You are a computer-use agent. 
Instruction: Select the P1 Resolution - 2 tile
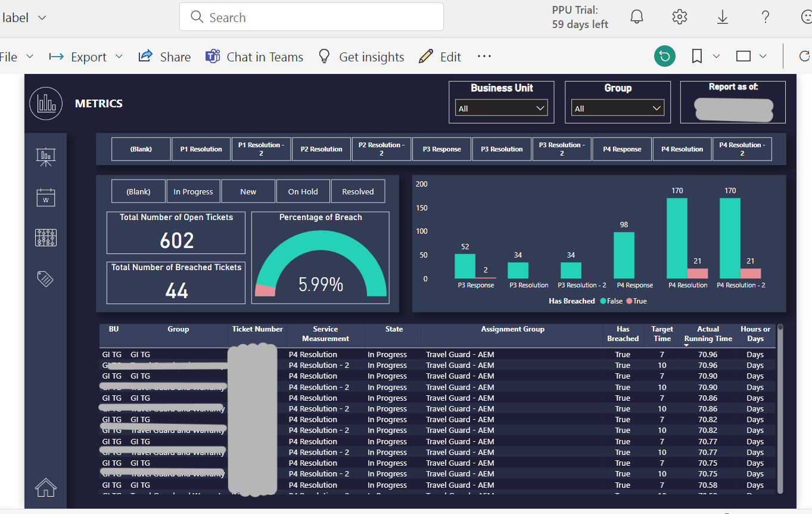[x=262, y=149]
